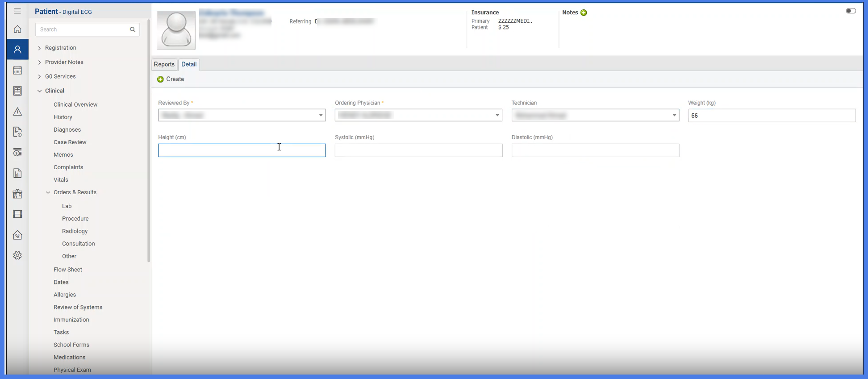The height and width of the screenshot is (379, 868).
Task: Open Medications item
Action: 70,357
